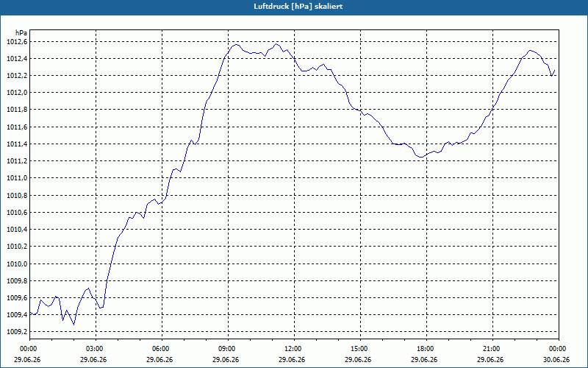Select the 30.06.26 date label

pyautogui.click(x=556, y=359)
